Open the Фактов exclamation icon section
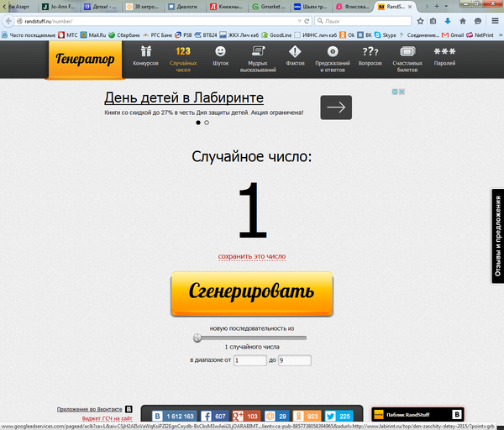 point(296,57)
